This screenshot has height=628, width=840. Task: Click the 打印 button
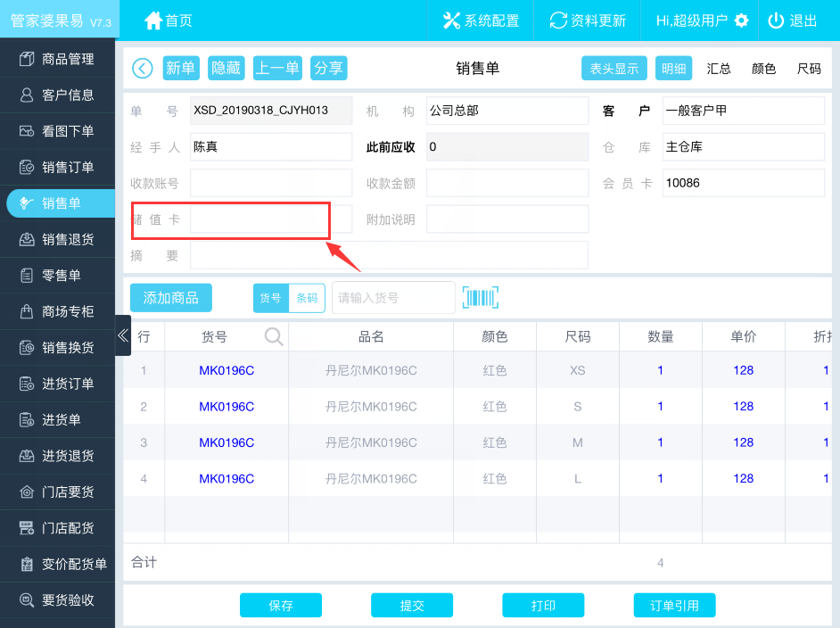[543, 606]
